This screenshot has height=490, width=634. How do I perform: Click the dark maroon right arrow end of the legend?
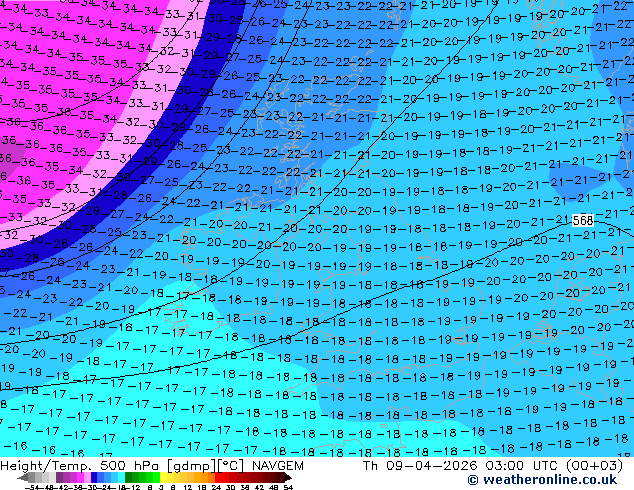coord(287,477)
